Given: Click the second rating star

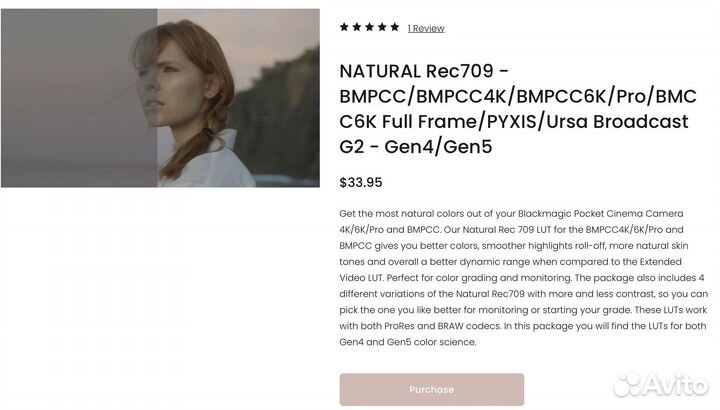Looking at the screenshot, I should [x=357, y=27].
